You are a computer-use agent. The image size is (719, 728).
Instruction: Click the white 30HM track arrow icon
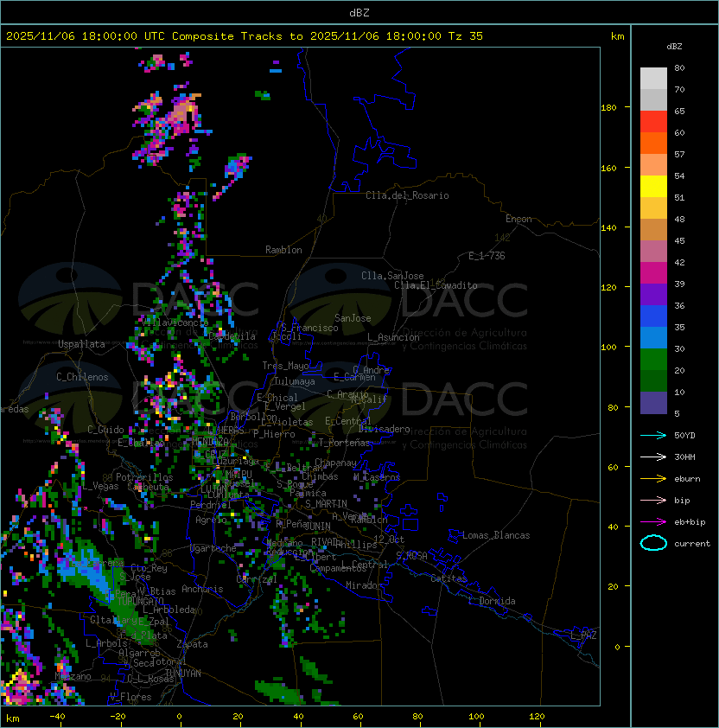[x=653, y=457]
